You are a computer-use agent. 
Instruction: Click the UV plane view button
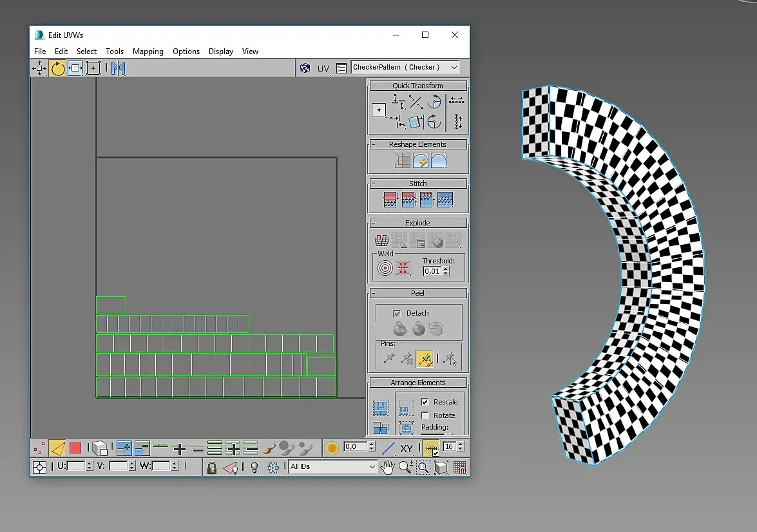(x=323, y=68)
